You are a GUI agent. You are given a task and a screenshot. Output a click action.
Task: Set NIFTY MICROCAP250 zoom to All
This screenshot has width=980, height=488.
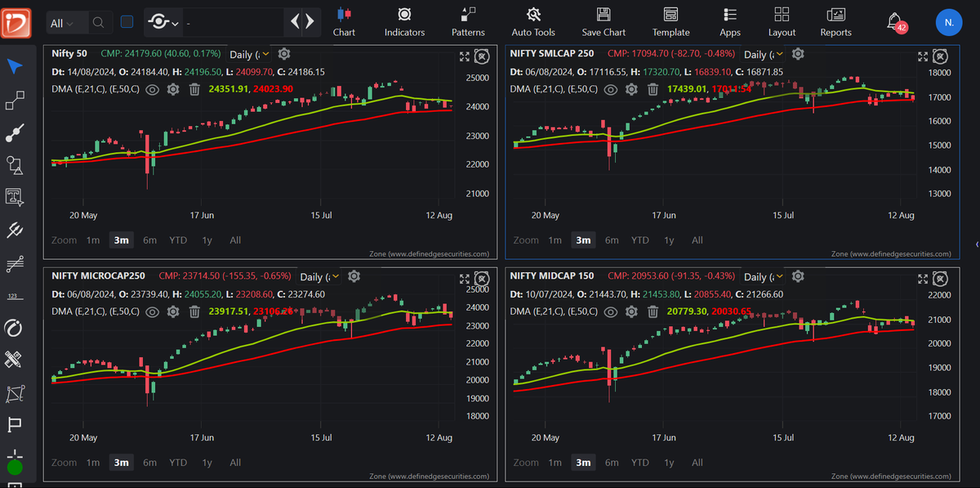point(235,463)
